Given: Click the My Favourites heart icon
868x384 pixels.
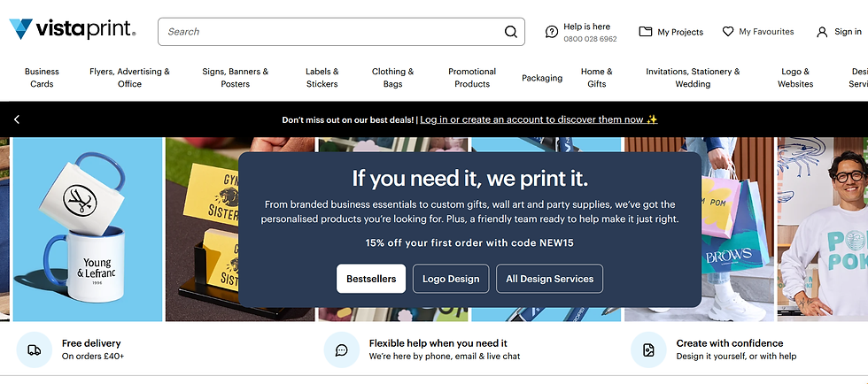Looking at the screenshot, I should pyautogui.click(x=728, y=32).
